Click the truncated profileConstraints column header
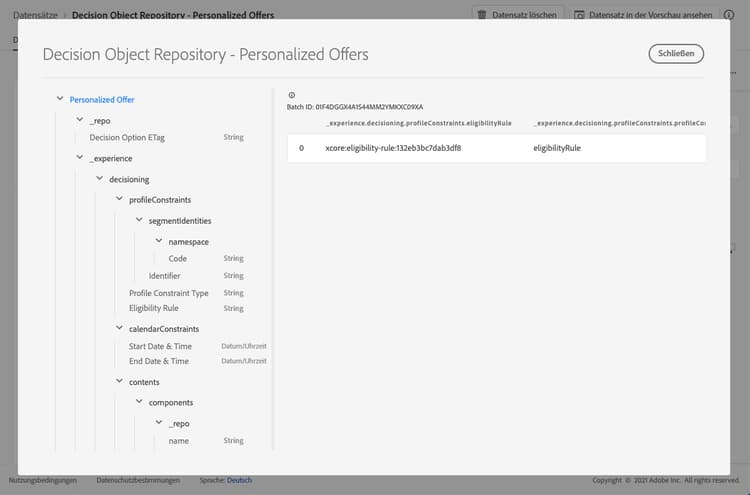The width and height of the screenshot is (750, 495). (619, 123)
